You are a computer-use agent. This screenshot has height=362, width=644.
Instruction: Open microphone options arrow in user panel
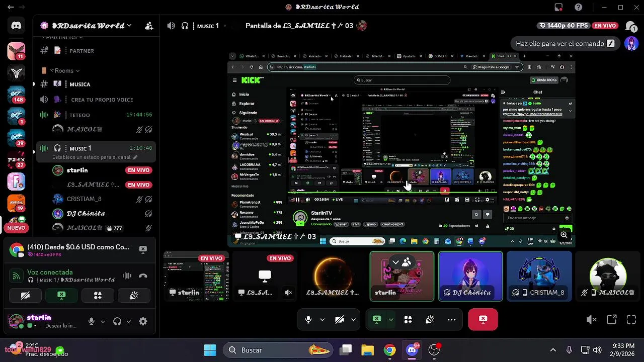click(x=103, y=321)
